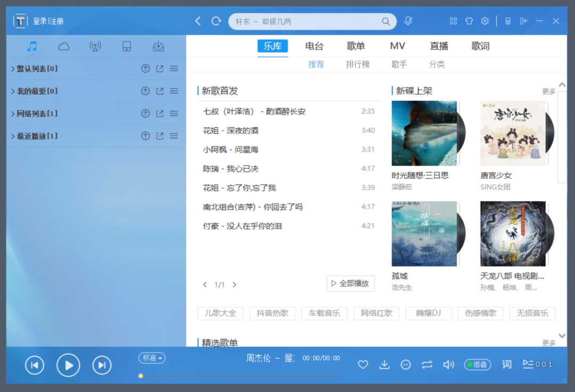Screen dimensions: 575x392
Task: Switch to the 直播 tab
Action: [439, 46]
